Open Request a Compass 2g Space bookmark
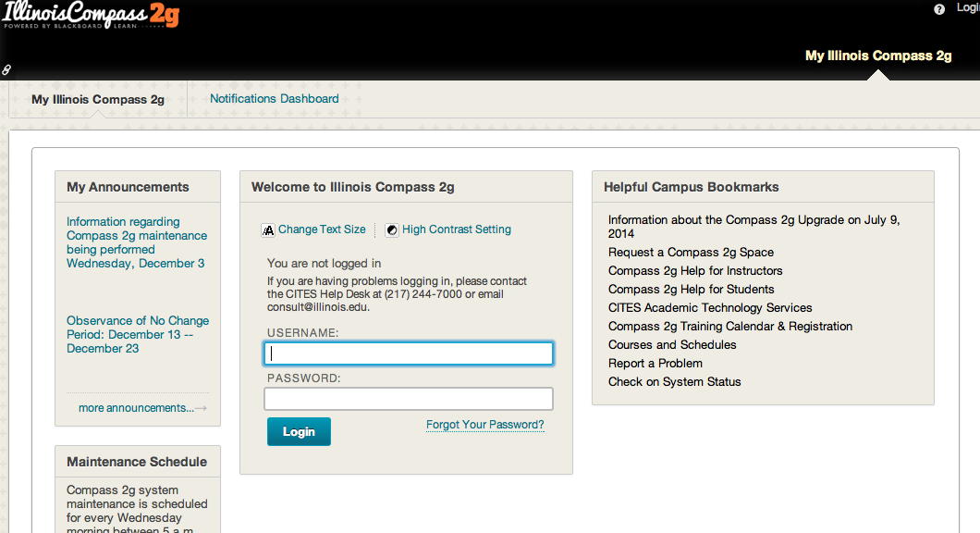Image resolution: width=980 pixels, height=533 pixels. [691, 253]
